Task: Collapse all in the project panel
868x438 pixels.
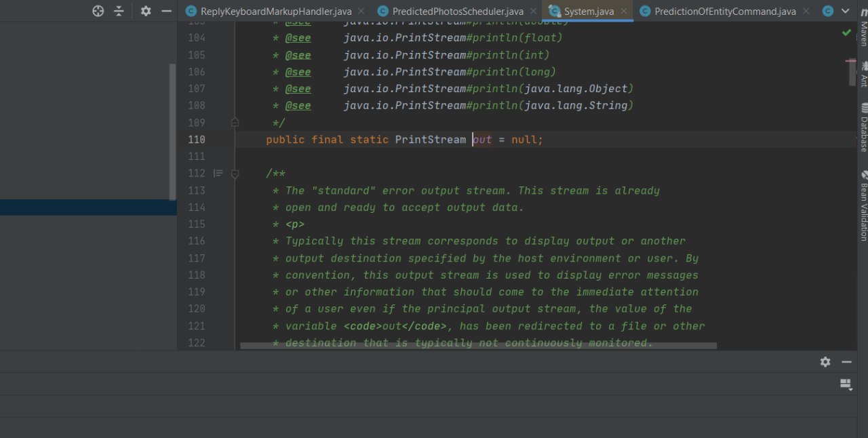Action: click(119, 11)
